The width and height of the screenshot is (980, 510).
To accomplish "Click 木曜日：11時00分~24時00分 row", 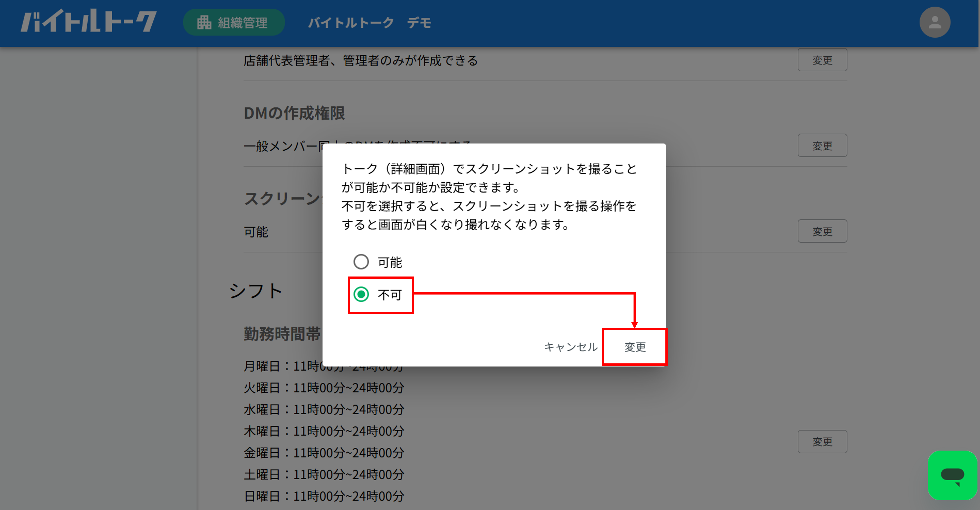I will (x=324, y=431).
